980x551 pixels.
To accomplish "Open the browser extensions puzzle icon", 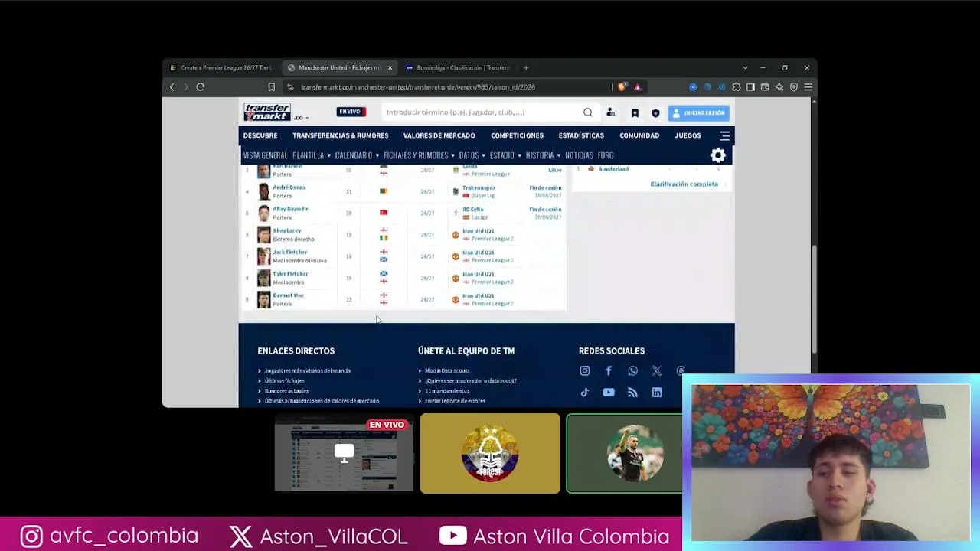I will click(737, 87).
